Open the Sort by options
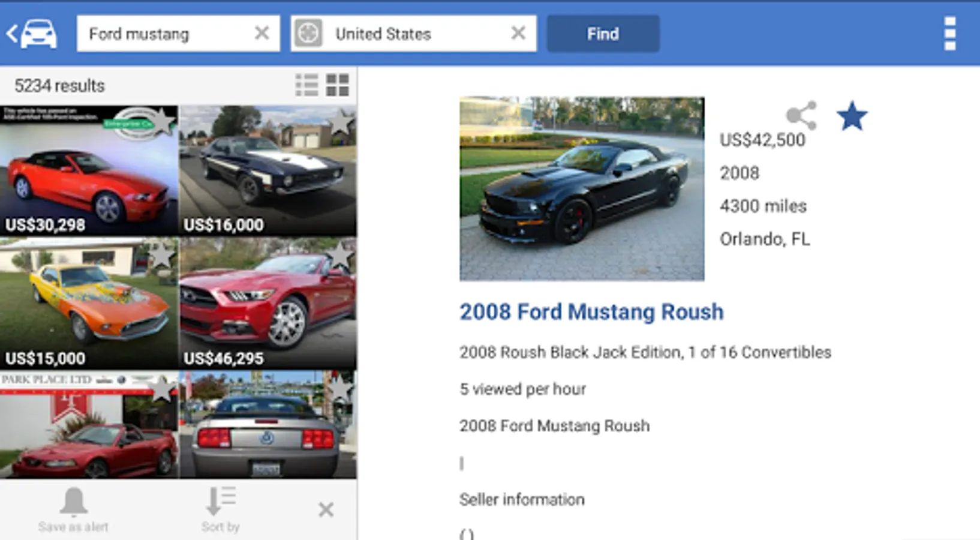This screenshot has height=540, width=980. (221, 510)
